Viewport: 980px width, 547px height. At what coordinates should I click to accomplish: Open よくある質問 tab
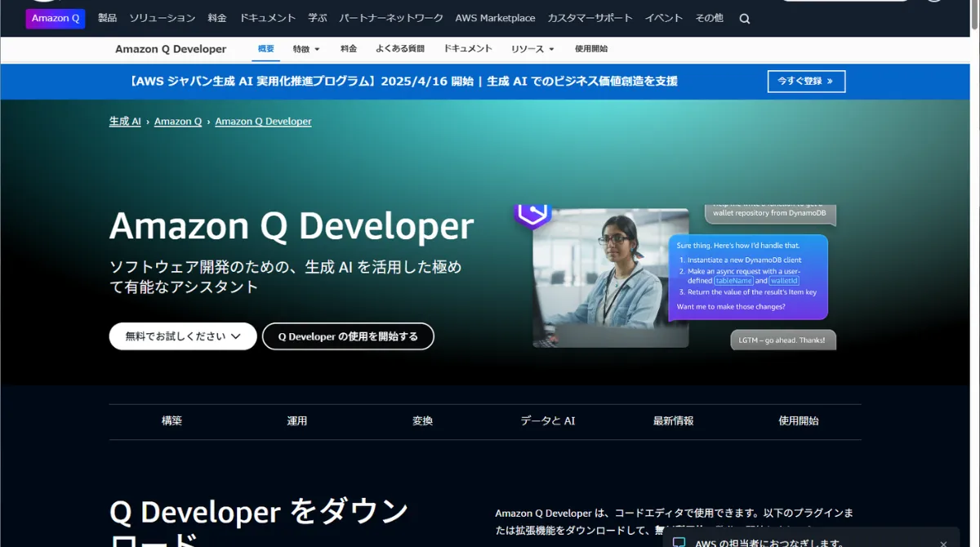coord(400,49)
